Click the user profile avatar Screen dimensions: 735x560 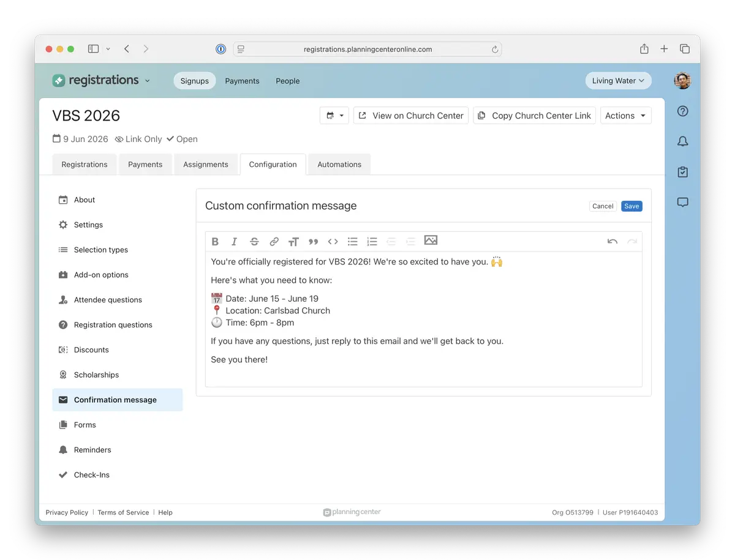[x=682, y=81]
